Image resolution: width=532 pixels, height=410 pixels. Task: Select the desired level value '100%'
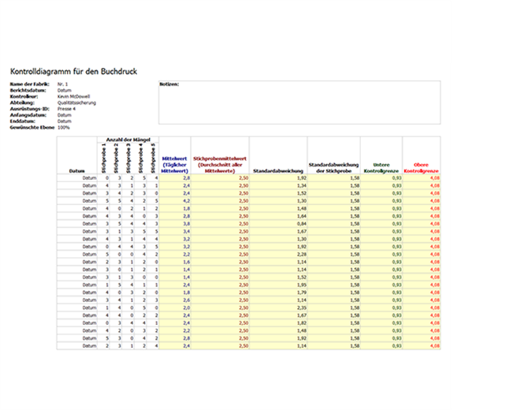tap(64, 127)
